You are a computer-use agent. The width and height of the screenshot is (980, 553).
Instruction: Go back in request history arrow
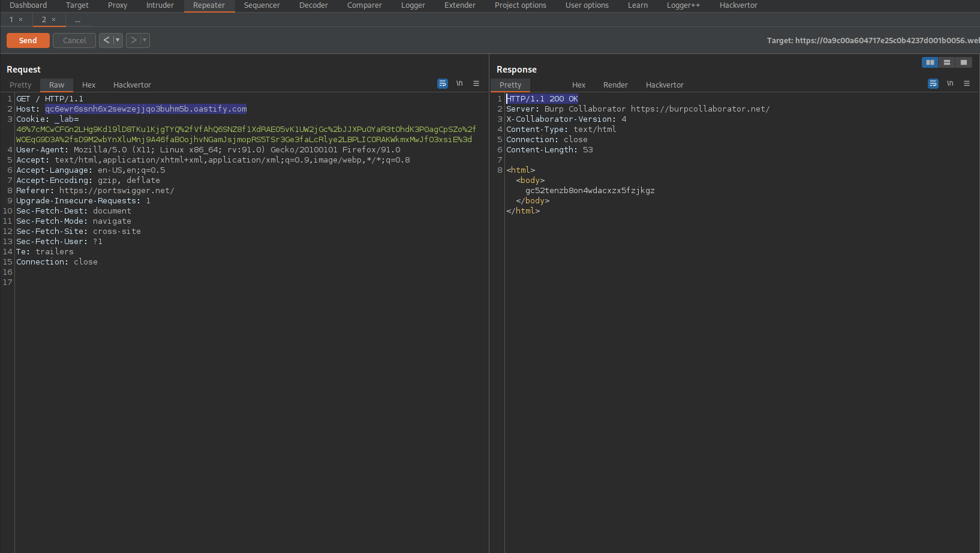(106, 40)
